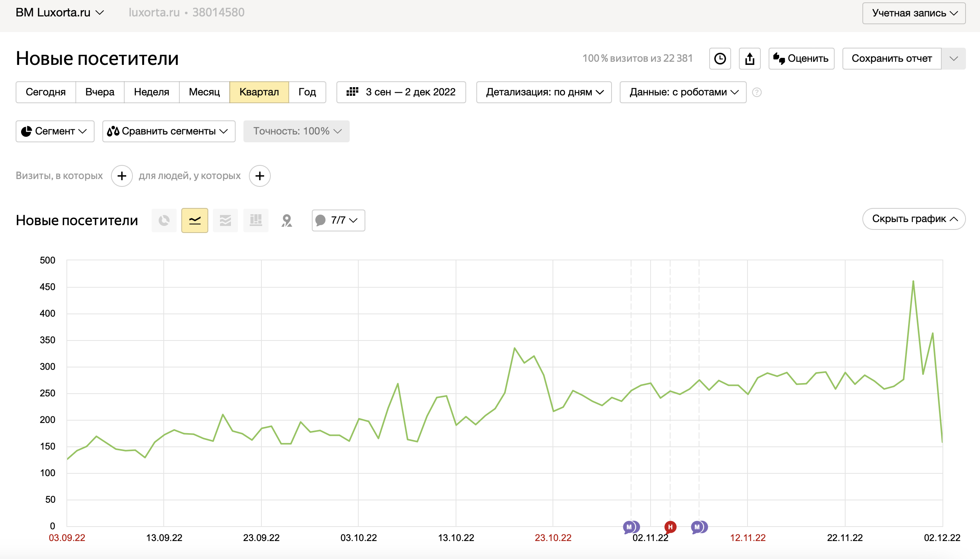980x559 pixels.
Task: Add people condition with plus button
Action: [x=260, y=176]
